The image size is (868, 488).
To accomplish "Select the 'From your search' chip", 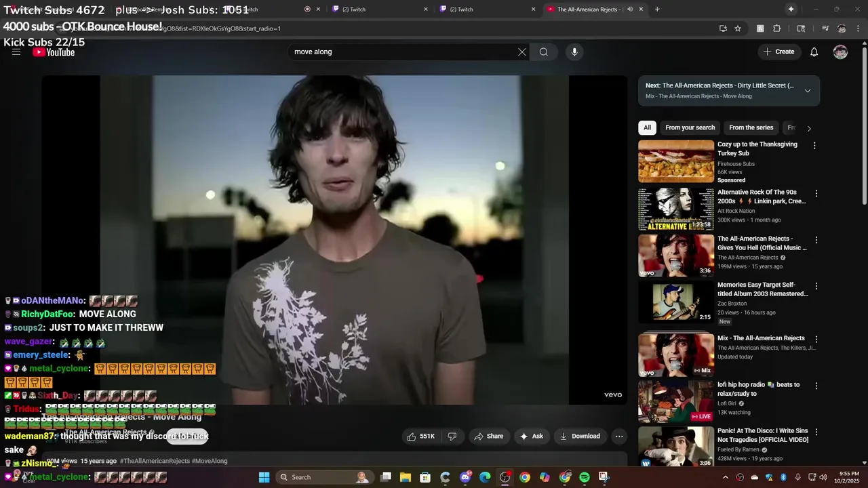I will (690, 127).
